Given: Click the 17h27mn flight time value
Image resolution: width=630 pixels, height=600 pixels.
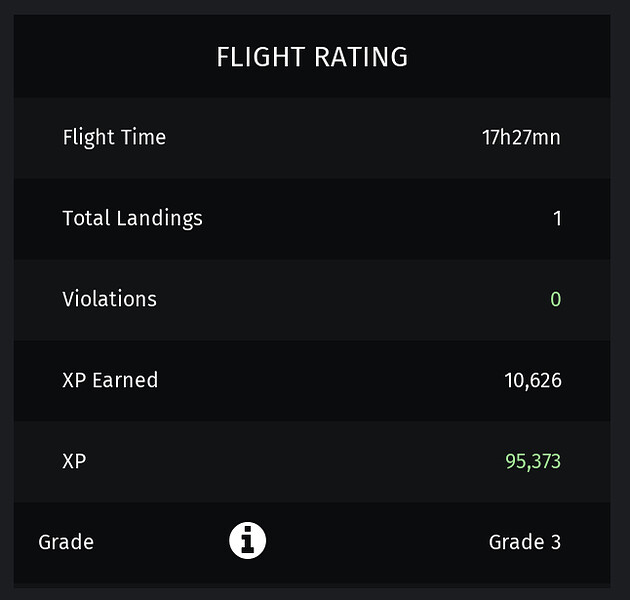Looking at the screenshot, I should pos(521,137).
